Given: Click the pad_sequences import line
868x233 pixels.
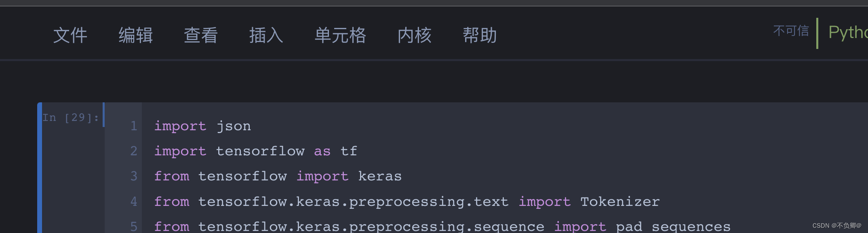Looking at the screenshot, I should click(442, 226).
